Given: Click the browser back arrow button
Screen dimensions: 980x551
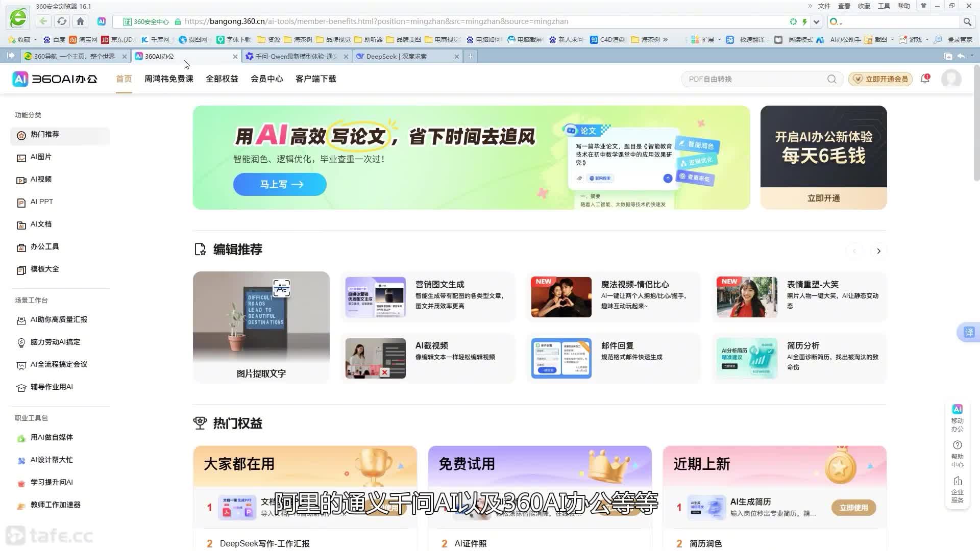Looking at the screenshot, I should click(43, 21).
